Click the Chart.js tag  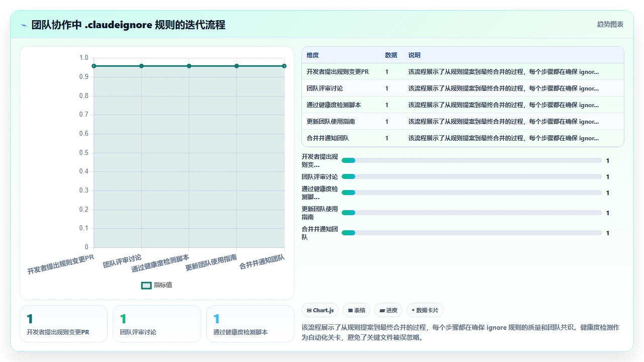pos(320,310)
